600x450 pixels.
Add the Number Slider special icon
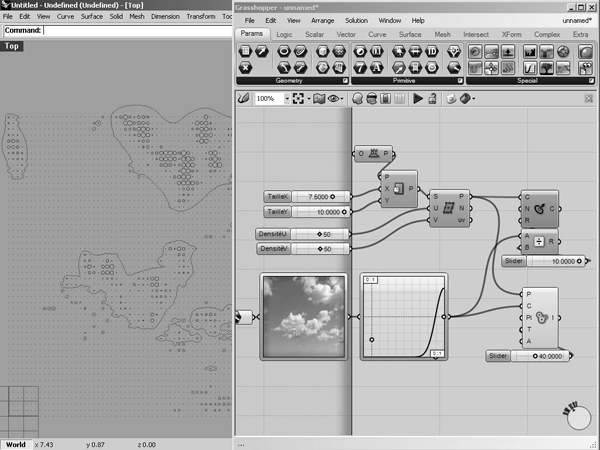491,52
